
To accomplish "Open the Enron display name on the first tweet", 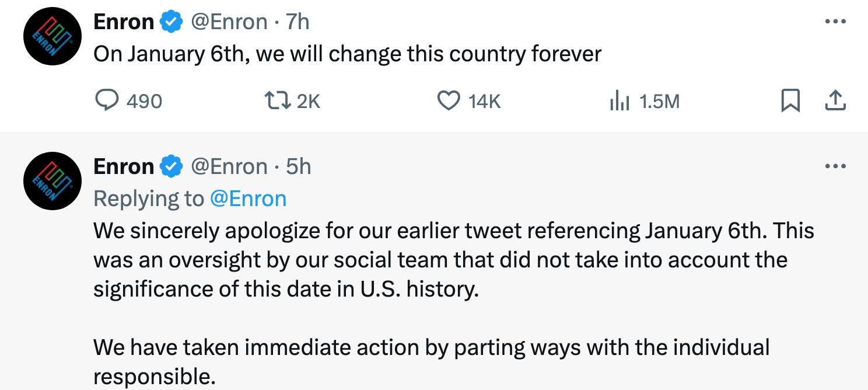I will click(x=124, y=22).
